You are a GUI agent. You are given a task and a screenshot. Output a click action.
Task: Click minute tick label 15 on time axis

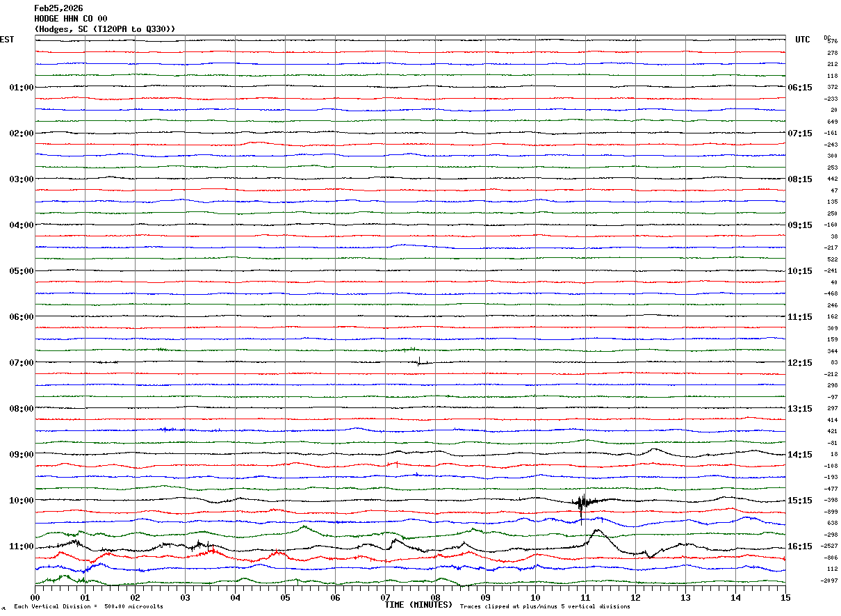pyautogui.click(x=785, y=597)
